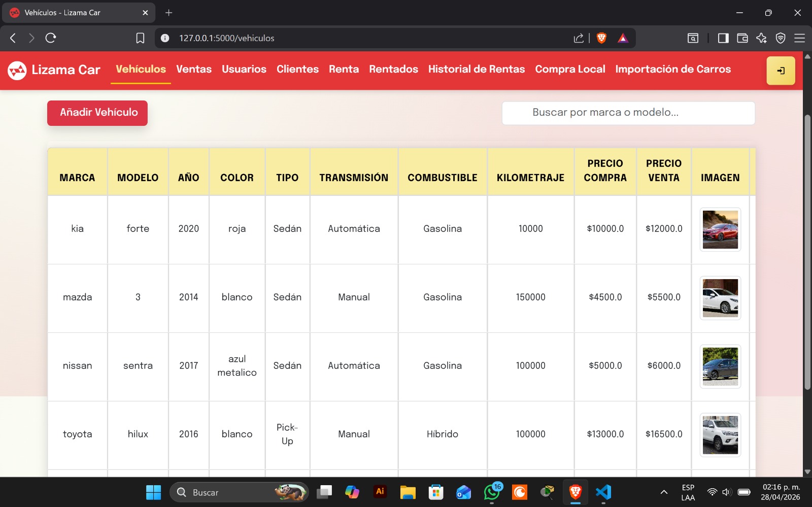The height and width of the screenshot is (507, 812).
Task: Open a new browser tab
Action: tap(169, 13)
